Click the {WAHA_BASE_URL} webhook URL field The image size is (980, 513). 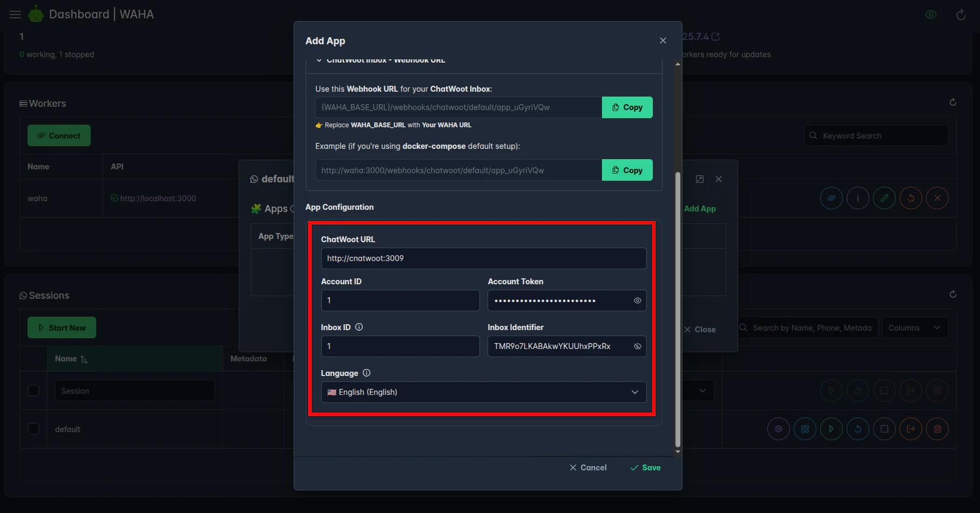[459, 107]
